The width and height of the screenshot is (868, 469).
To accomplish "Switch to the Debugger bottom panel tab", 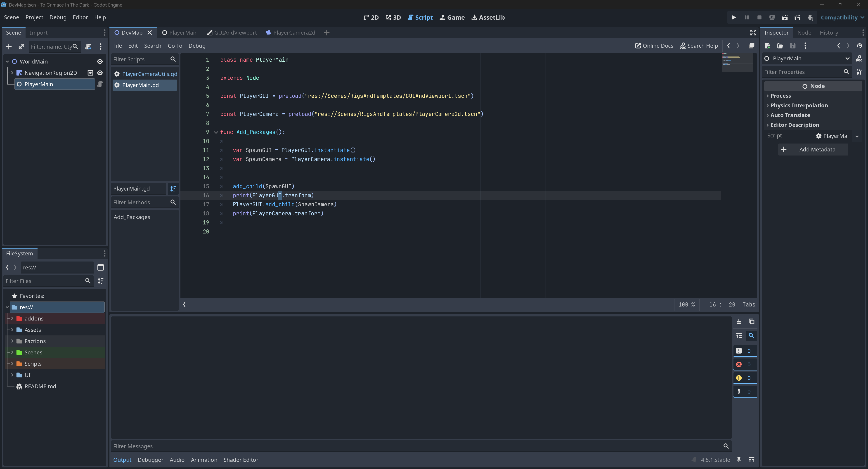I will 150,460.
